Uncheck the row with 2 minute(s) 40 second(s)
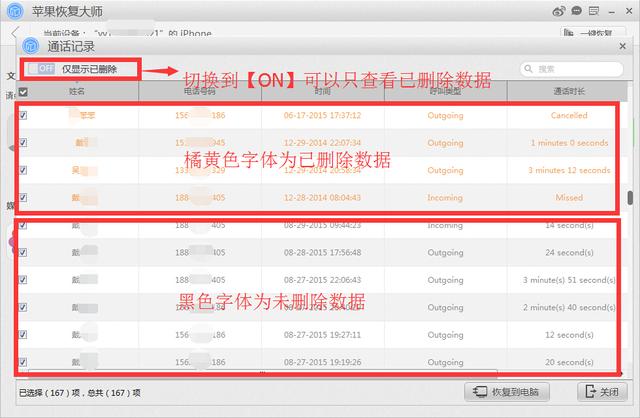Image resolution: width=640 pixels, height=418 pixels. [x=23, y=307]
